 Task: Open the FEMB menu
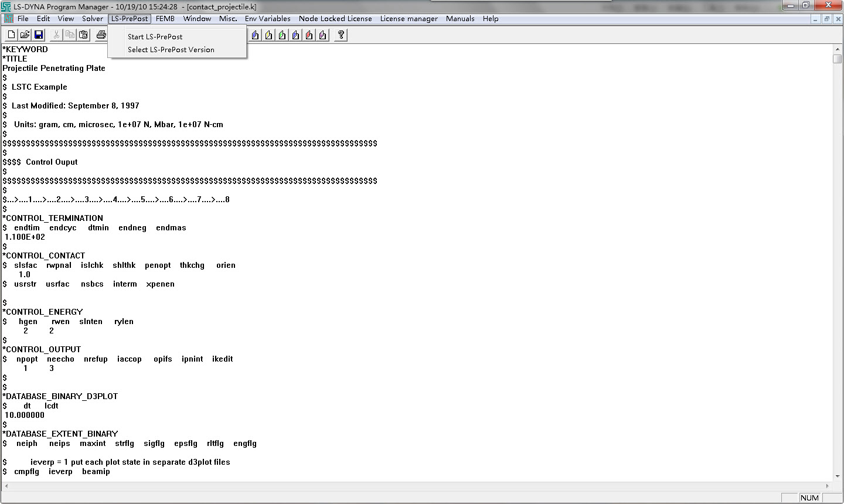tap(165, 19)
